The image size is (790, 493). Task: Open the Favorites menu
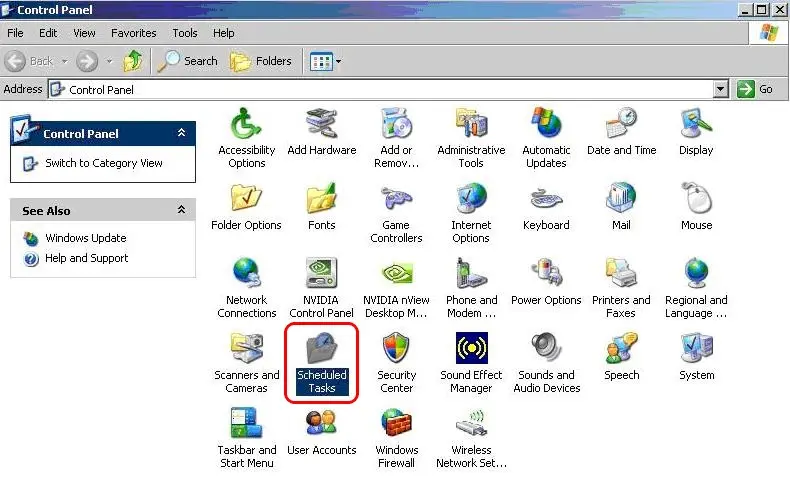133,33
